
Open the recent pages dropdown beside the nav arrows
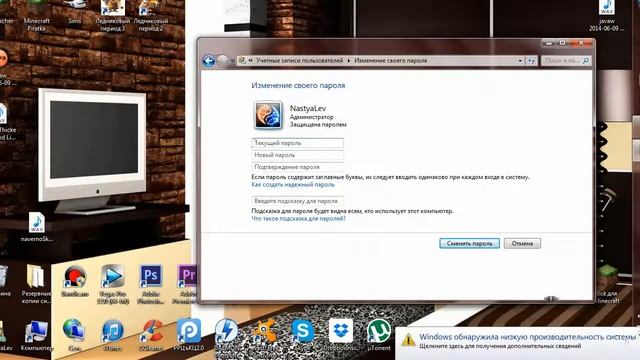[232, 61]
